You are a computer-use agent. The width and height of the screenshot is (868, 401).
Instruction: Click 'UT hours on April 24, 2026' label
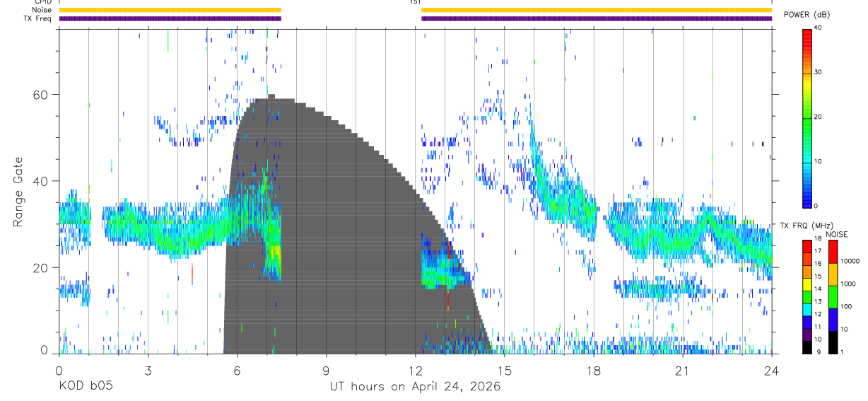[x=415, y=387]
